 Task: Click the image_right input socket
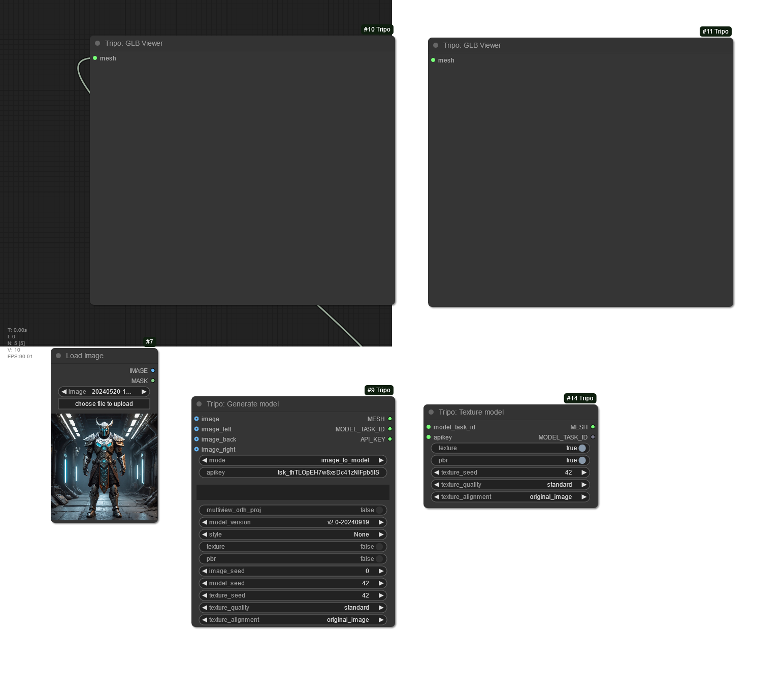[x=197, y=449]
